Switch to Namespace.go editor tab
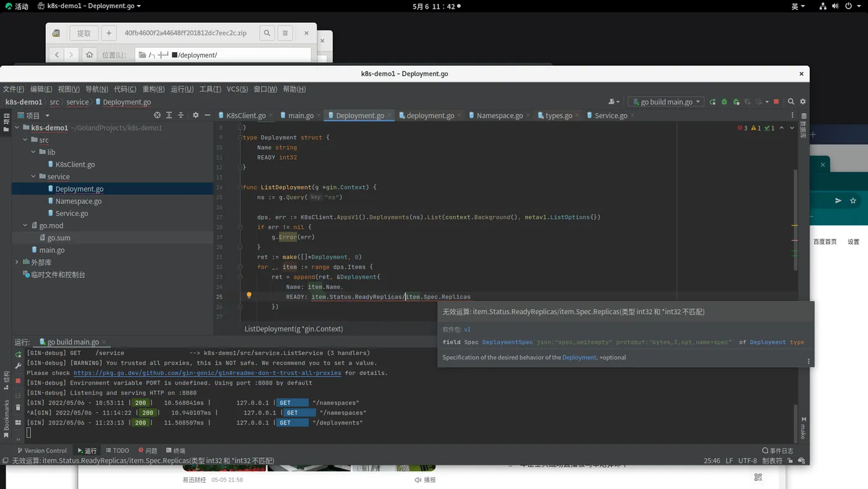 tap(500, 115)
